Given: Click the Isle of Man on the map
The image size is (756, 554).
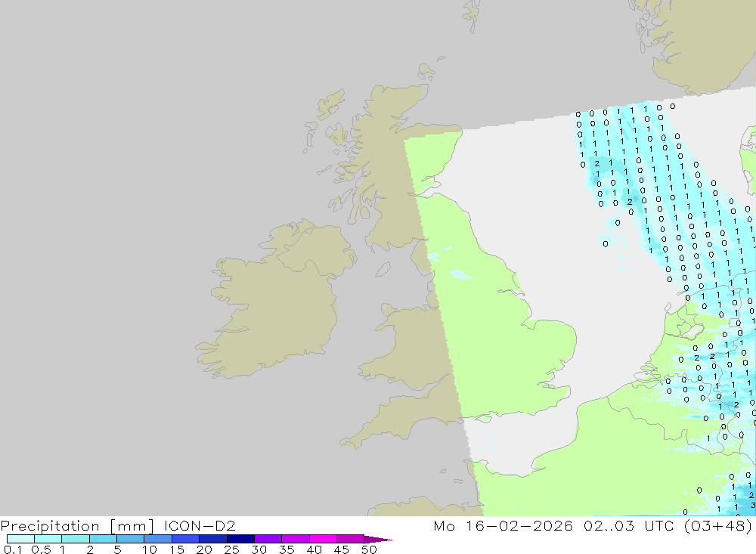Looking at the screenshot, I should 383,270.
